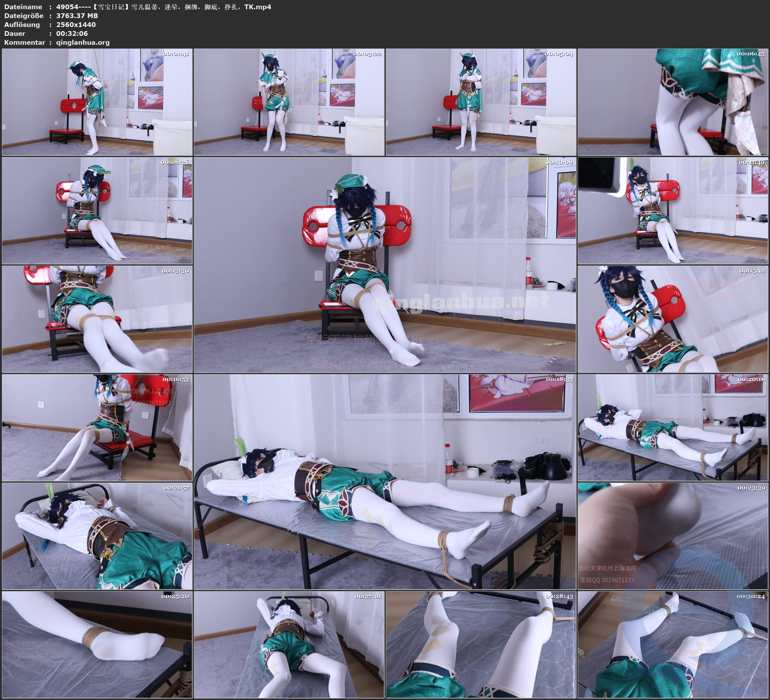This screenshot has width=770, height=700.
Task: Open the thumbnail at 00:20:16
Action: click(673, 427)
